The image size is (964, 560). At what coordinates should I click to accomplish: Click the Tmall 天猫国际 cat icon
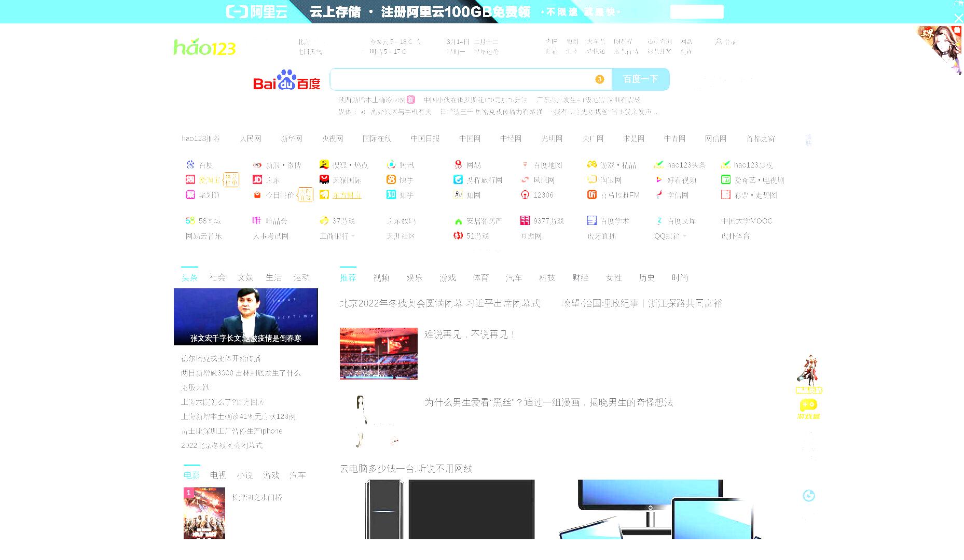coord(324,179)
